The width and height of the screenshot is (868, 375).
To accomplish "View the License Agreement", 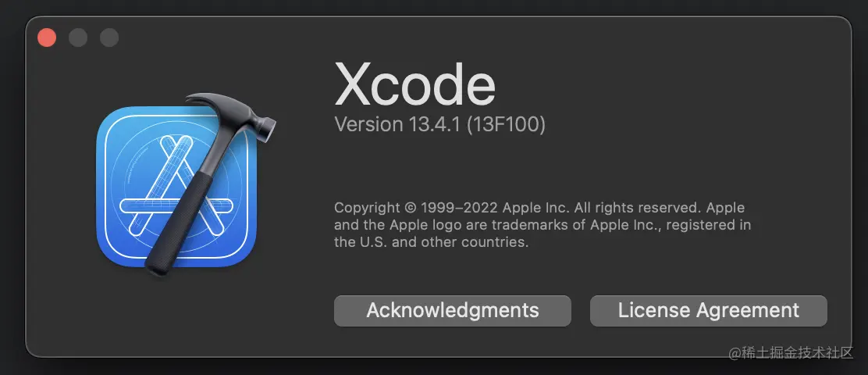I will coord(709,311).
